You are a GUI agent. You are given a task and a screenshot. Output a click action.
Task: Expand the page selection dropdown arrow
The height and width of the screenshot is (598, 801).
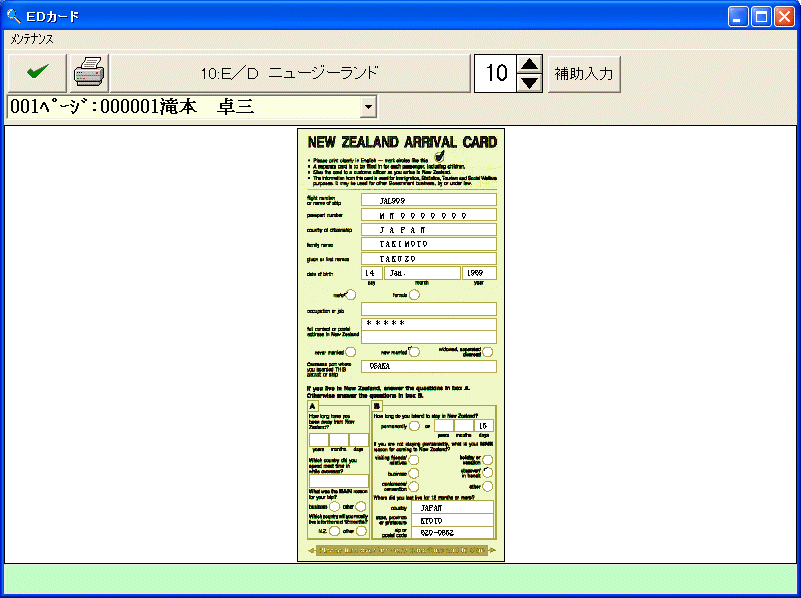pyautogui.click(x=368, y=106)
